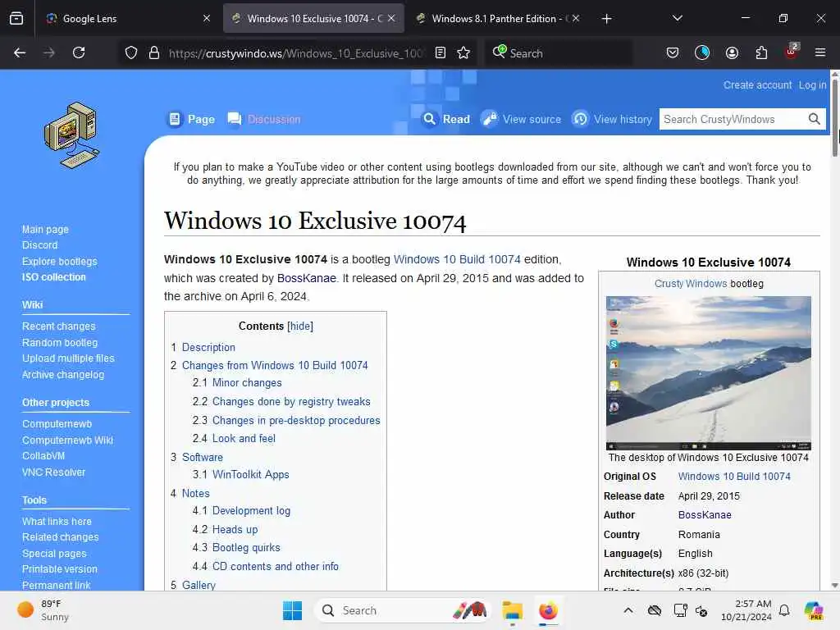The width and height of the screenshot is (840, 630).
Task: Open Main page sidebar link
Action: click(x=45, y=230)
